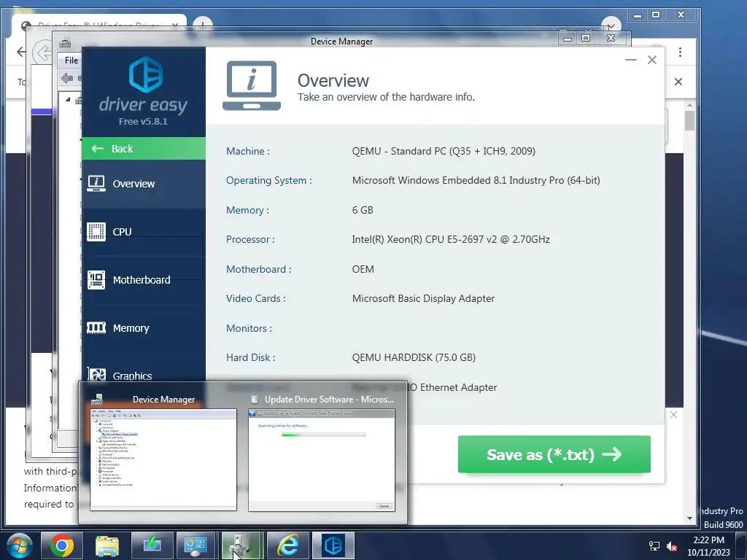Screen dimensions: 747x560
Task: Open Internet Explorer from the taskbar
Action: pyautogui.click(x=287, y=545)
